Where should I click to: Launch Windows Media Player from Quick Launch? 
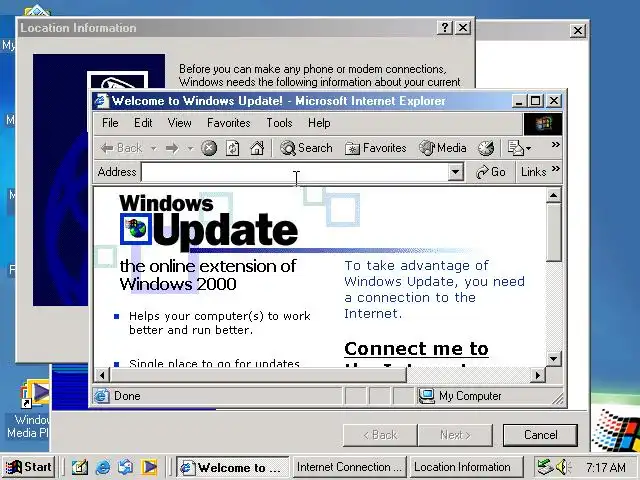pos(149,467)
